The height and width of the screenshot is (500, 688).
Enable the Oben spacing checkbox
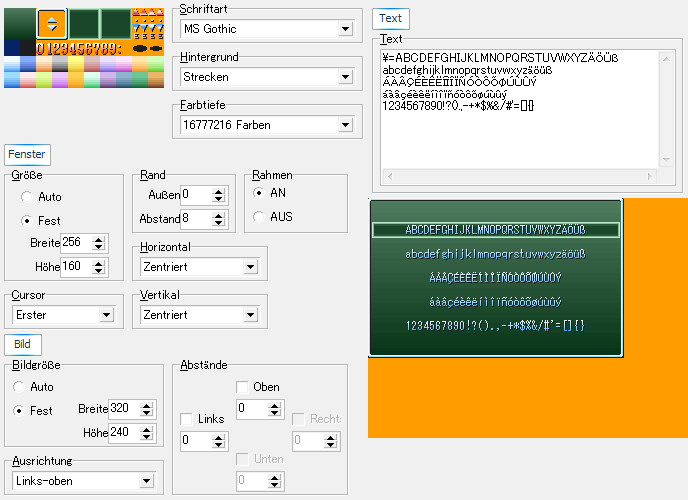(x=243, y=387)
